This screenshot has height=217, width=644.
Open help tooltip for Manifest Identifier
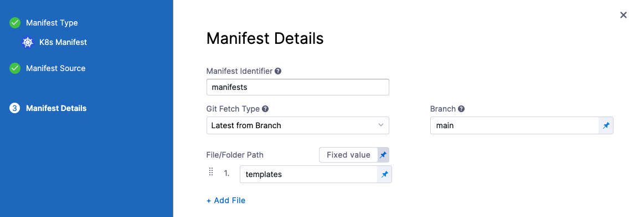[278, 71]
